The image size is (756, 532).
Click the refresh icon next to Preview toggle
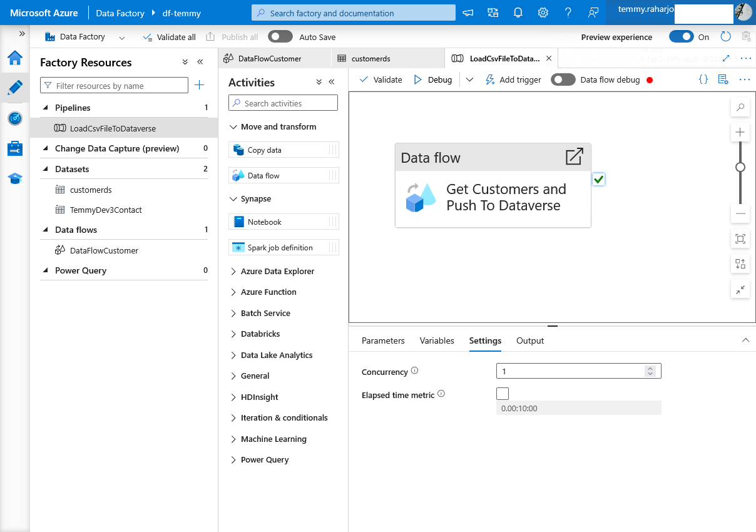[x=726, y=37]
